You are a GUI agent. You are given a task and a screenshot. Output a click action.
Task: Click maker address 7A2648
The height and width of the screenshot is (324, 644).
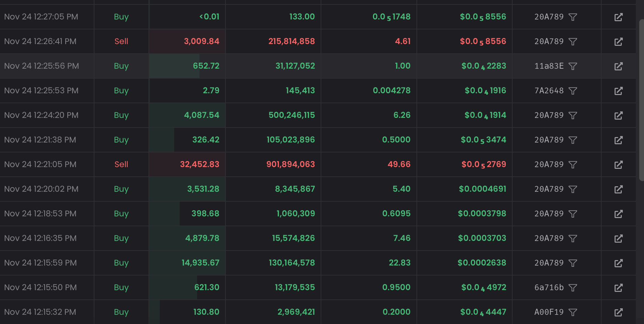pos(549,91)
